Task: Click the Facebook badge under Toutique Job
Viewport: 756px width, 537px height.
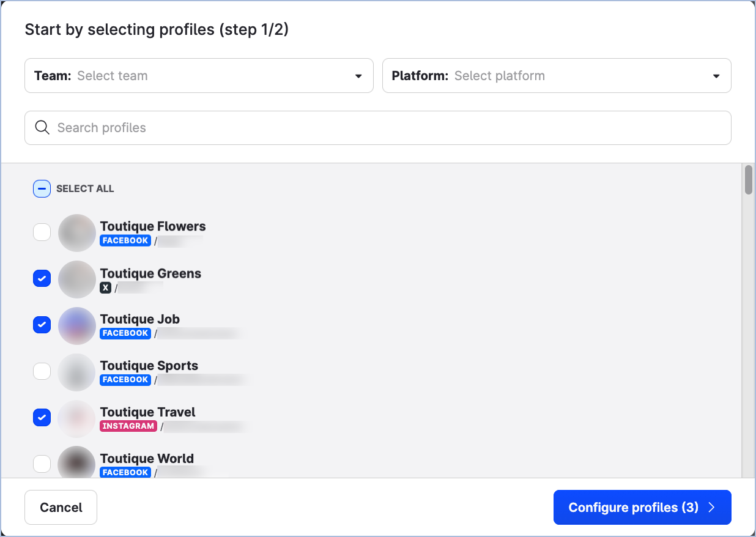Action: (125, 333)
